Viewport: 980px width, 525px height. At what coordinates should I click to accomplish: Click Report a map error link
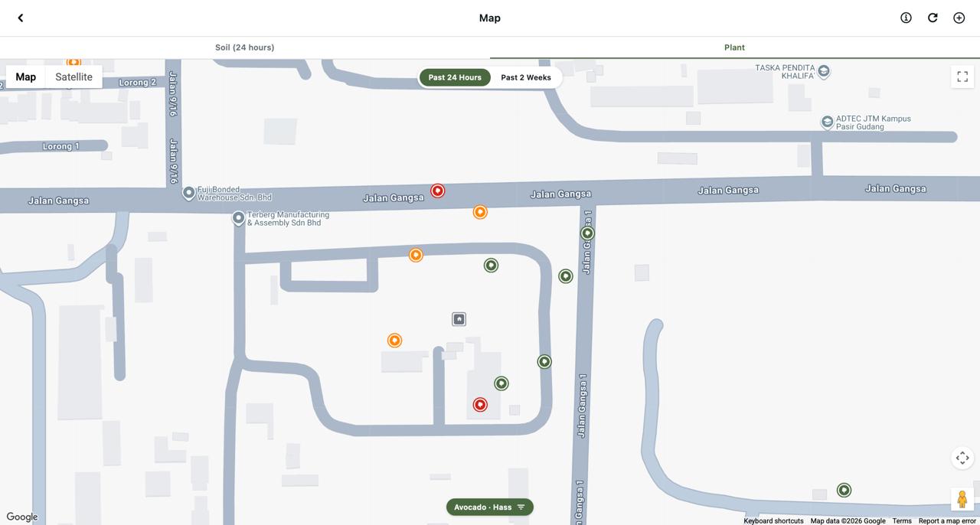coord(947,521)
